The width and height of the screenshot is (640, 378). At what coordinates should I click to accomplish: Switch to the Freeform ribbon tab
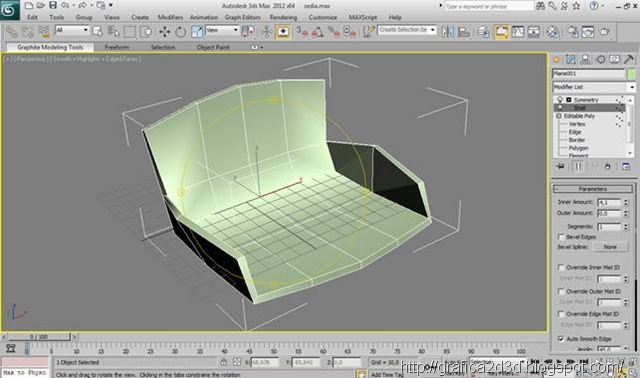coord(117,47)
